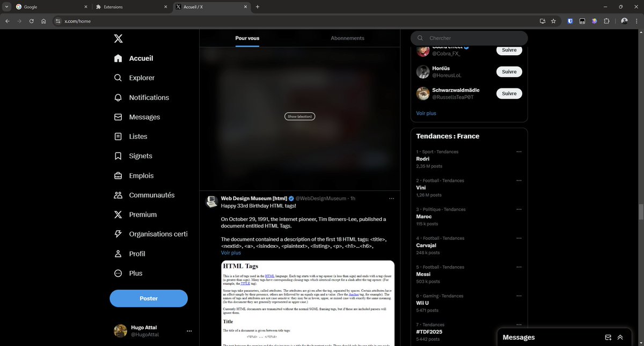Open the Emplois briefcase icon
Image resolution: width=644 pixels, height=346 pixels.
118,175
